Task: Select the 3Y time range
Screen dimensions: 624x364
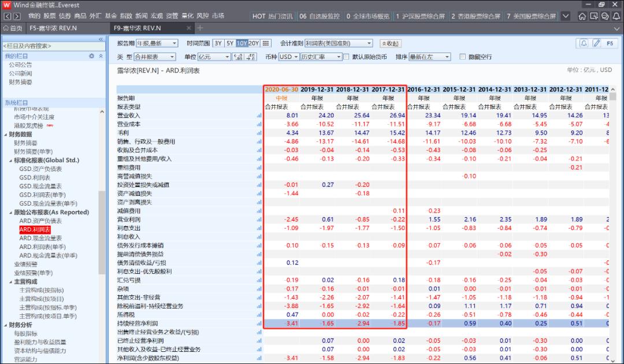Action: point(218,43)
